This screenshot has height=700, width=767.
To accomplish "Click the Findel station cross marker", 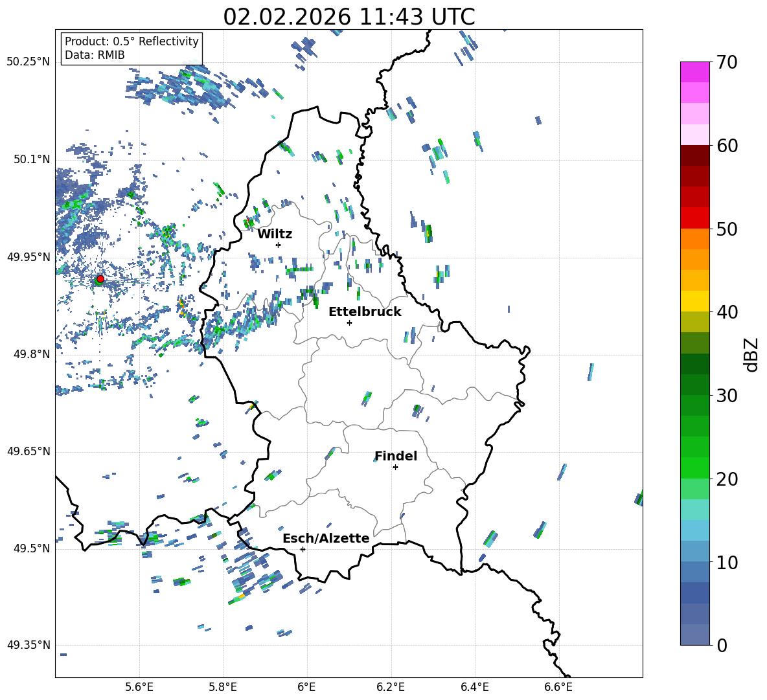I will pyautogui.click(x=395, y=468).
